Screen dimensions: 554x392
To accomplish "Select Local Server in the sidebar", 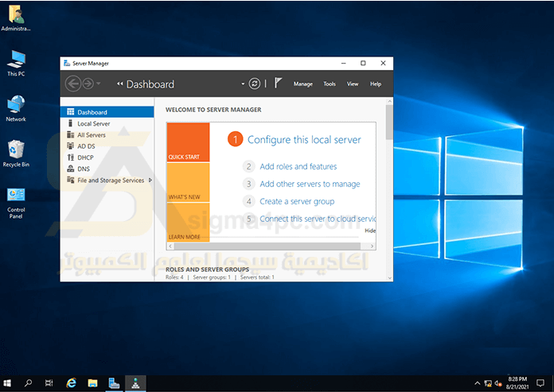I will pyautogui.click(x=107, y=123).
